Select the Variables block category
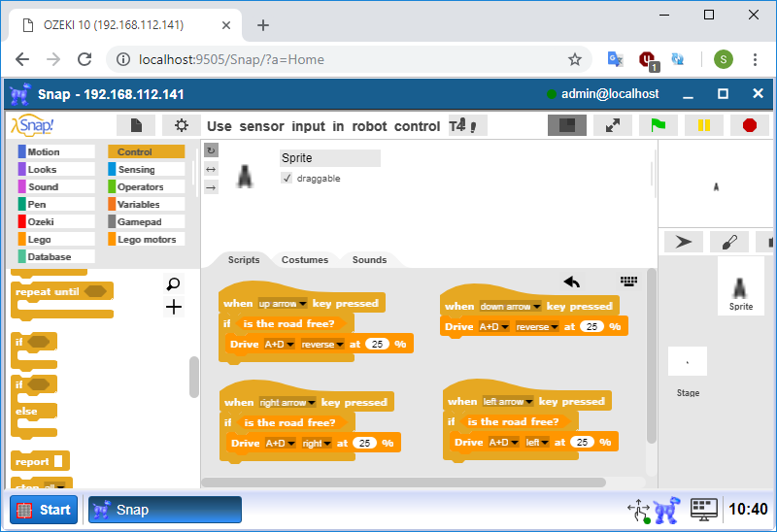Viewport: 777px width, 532px height. [147, 204]
